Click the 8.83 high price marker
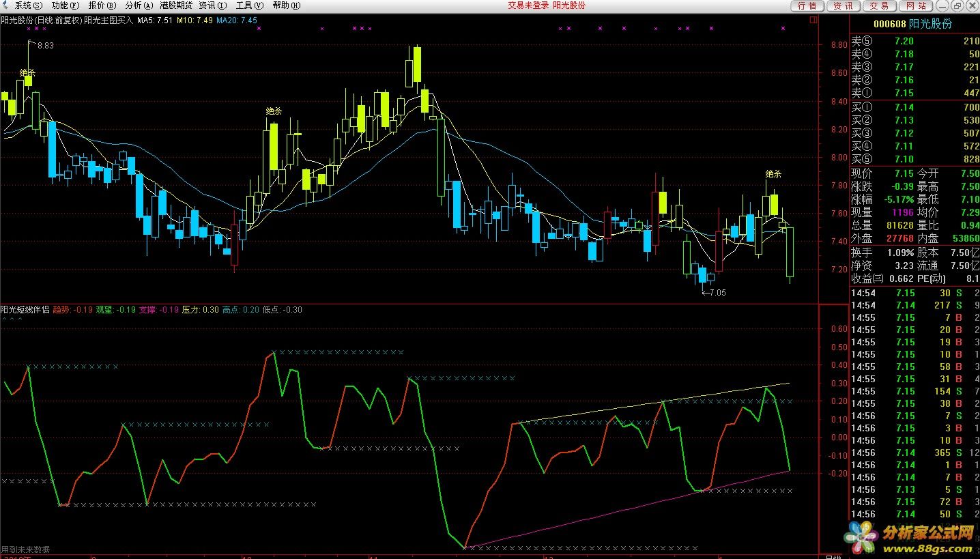Image resolution: width=980 pixels, height=559 pixels. click(46, 46)
